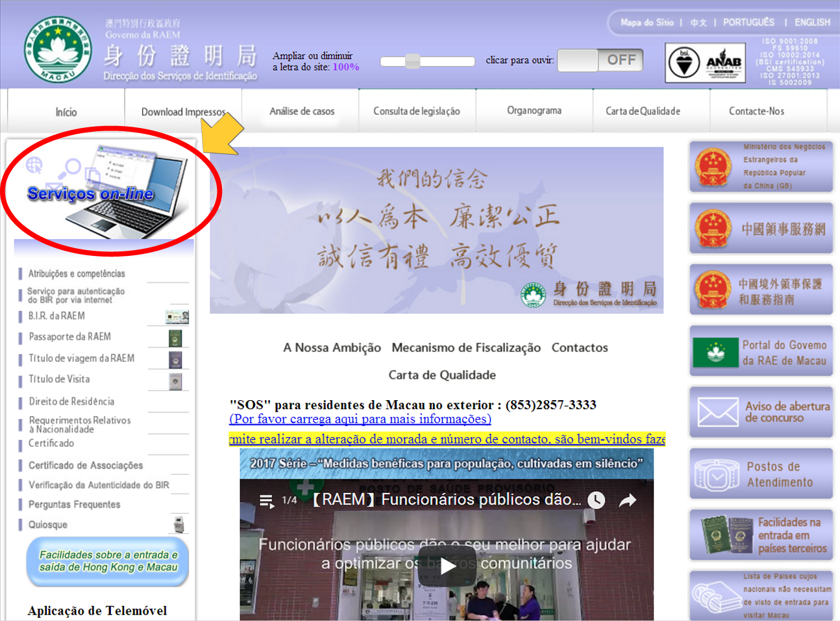Click the Passaporte da RAEM passport icon
840x621 pixels.
coord(175,338)
